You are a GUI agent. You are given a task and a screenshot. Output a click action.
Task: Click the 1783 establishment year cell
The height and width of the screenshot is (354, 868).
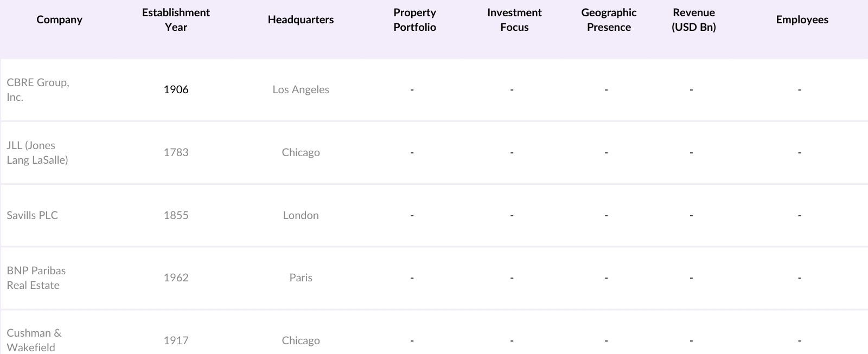point(176,152)
